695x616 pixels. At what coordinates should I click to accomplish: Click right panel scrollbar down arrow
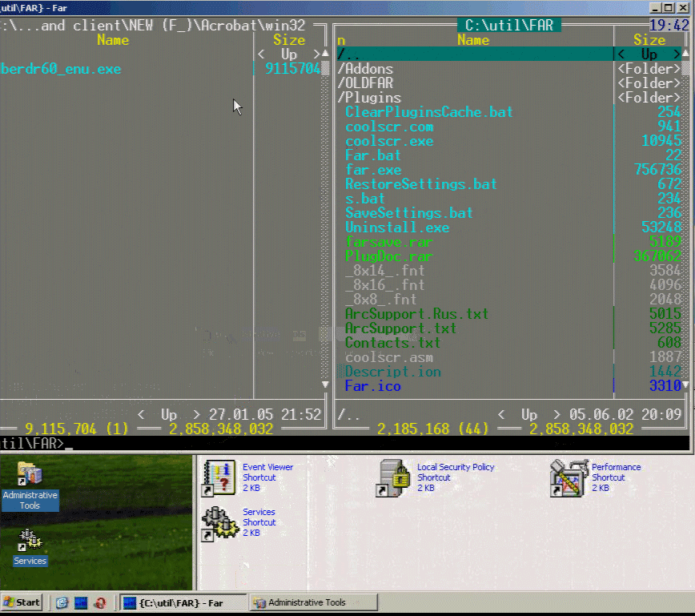click(x=685, y=385)
